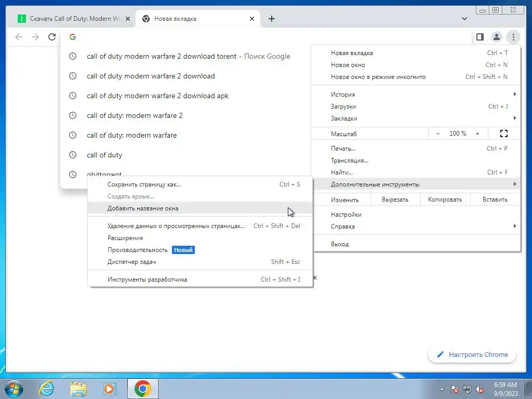532x399 pixels.
Task: Click the browser forward arrow
Action: 35,37
